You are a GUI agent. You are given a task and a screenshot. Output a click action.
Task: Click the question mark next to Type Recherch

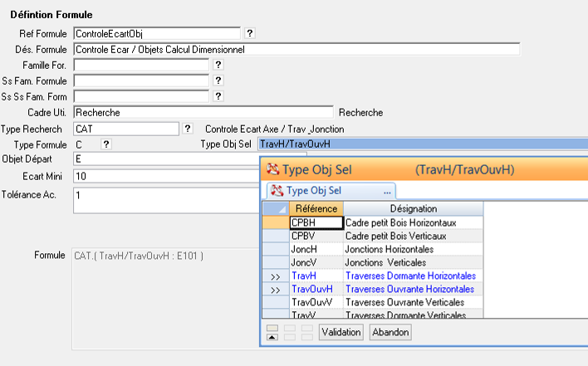tap(188, 129)
